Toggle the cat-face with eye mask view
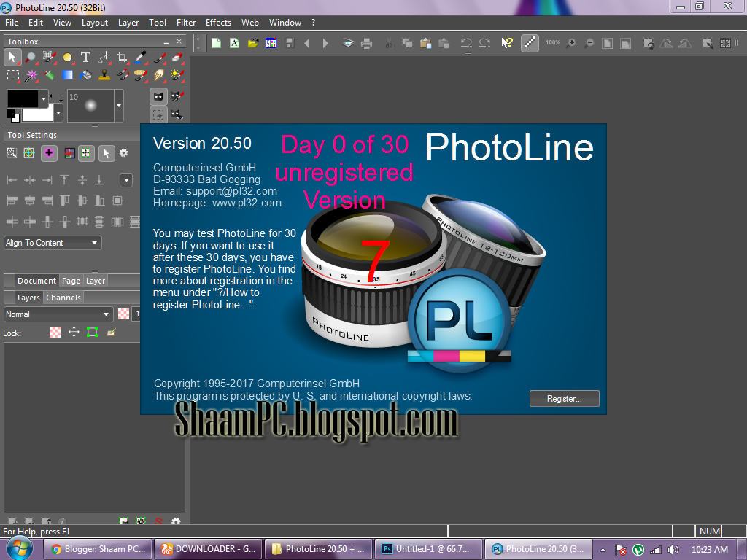Image resolution: width=747 pixels, height=560 pixels. click(177, 114)
